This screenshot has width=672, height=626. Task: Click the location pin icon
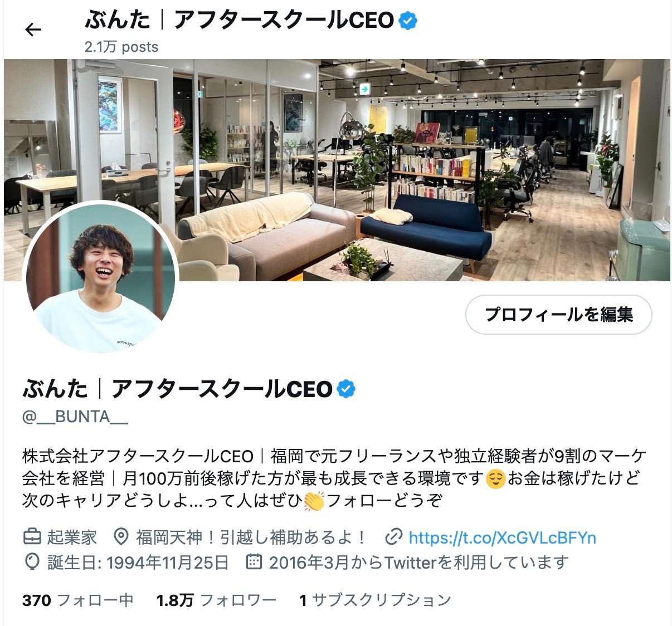click(121, 537)
